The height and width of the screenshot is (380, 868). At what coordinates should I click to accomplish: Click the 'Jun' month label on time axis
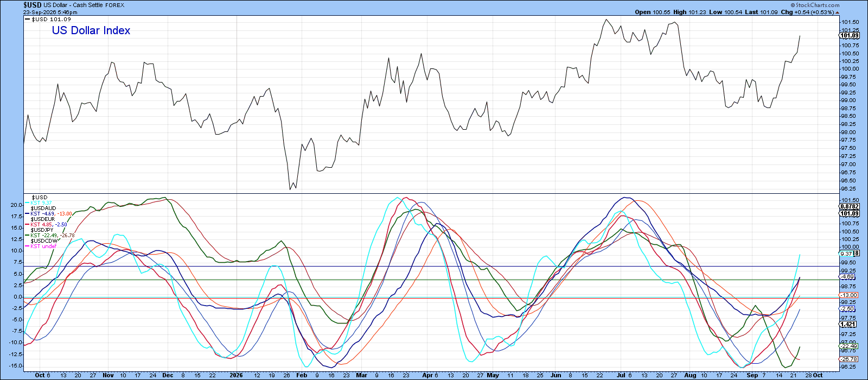[x=556, y=375]
